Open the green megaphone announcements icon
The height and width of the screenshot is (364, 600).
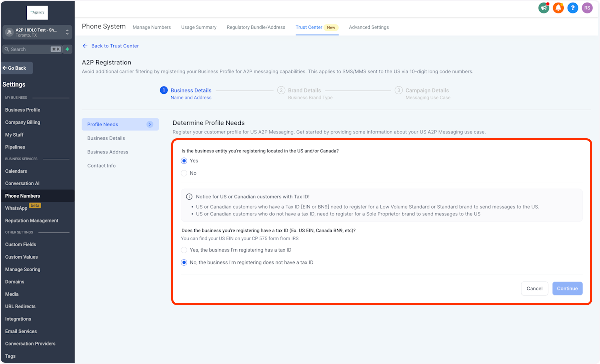pyautogui.click(x=544, y=8)
